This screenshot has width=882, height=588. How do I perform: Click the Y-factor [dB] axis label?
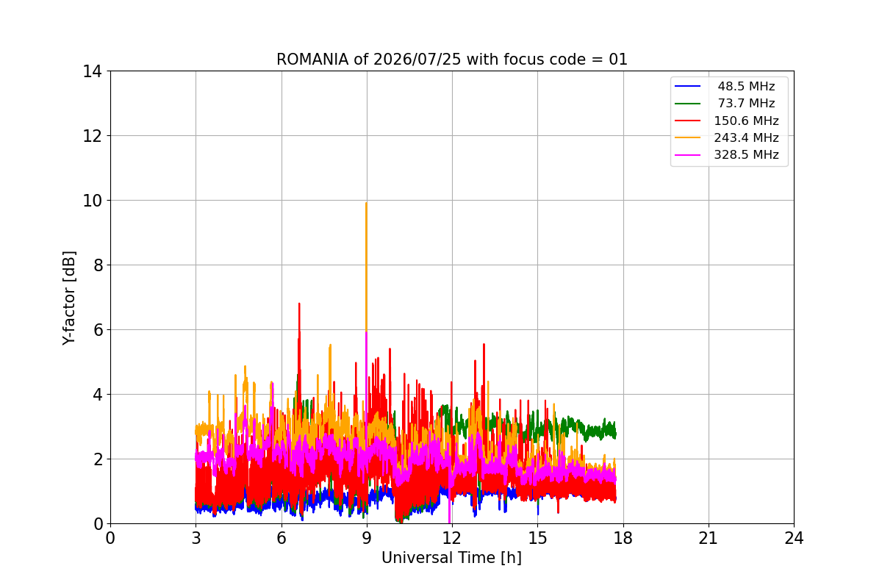[69, 297]
